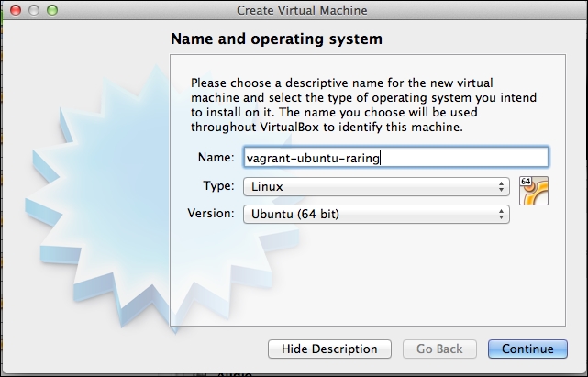Open the Version dropdown showing Ubuntu (64 bit)
588x377 pixels.
[376, 215]
